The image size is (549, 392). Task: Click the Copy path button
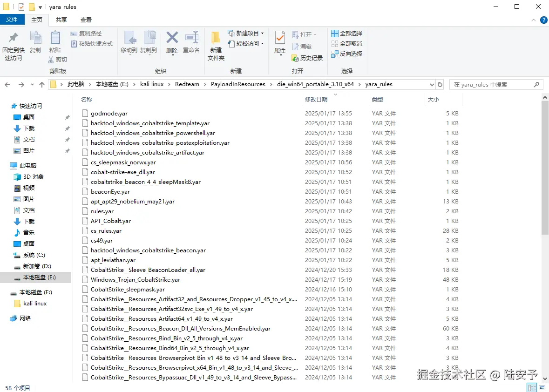pyautogui.click(x=86, y=33)
